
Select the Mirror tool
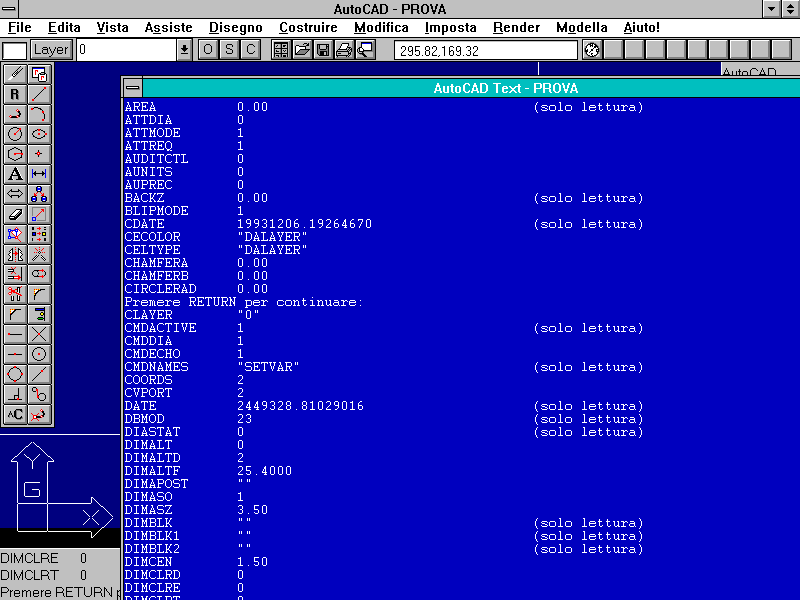tap(15, 254)
